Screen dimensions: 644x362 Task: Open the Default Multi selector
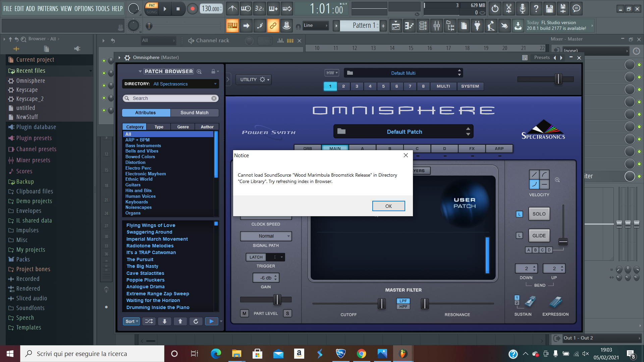[403, 73]
